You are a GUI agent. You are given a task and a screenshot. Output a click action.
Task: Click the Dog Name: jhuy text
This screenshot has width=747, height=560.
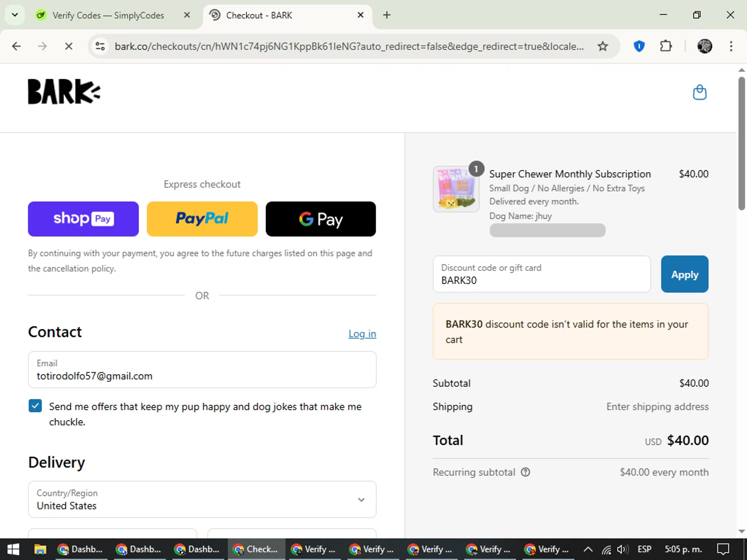[x=520, y=216]
